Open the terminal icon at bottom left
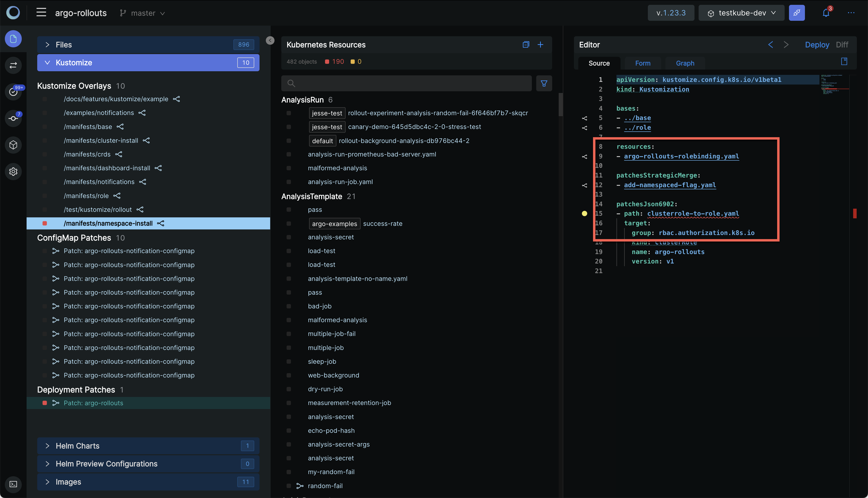868x498 pixels. pyautogui.click(x=13, y=484)
